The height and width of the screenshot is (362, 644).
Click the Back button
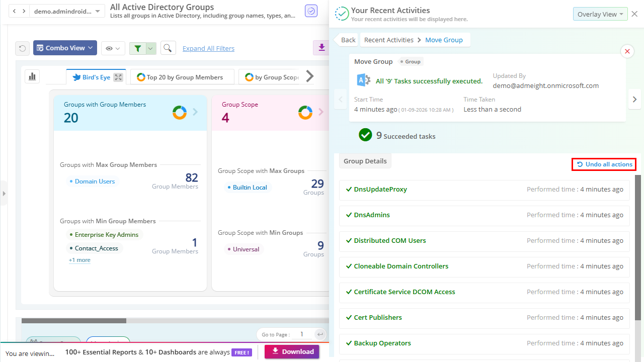click(x=346, y=40)
